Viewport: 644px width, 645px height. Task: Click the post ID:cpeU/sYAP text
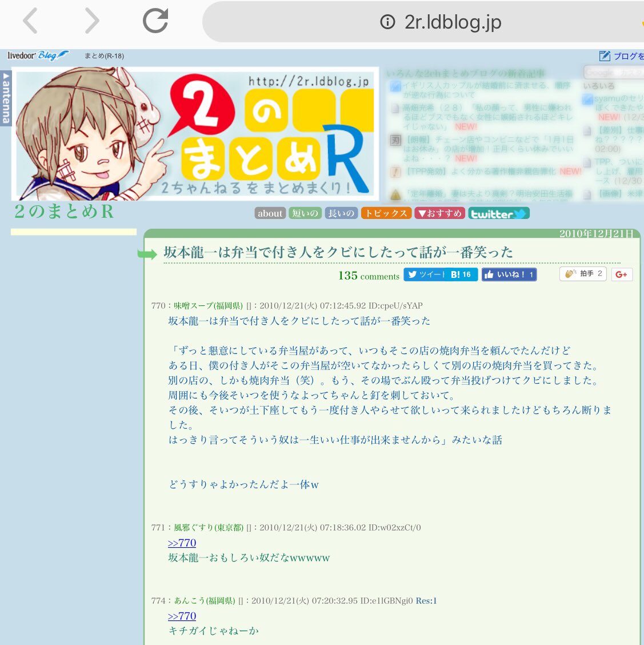(x=395, y=306)
